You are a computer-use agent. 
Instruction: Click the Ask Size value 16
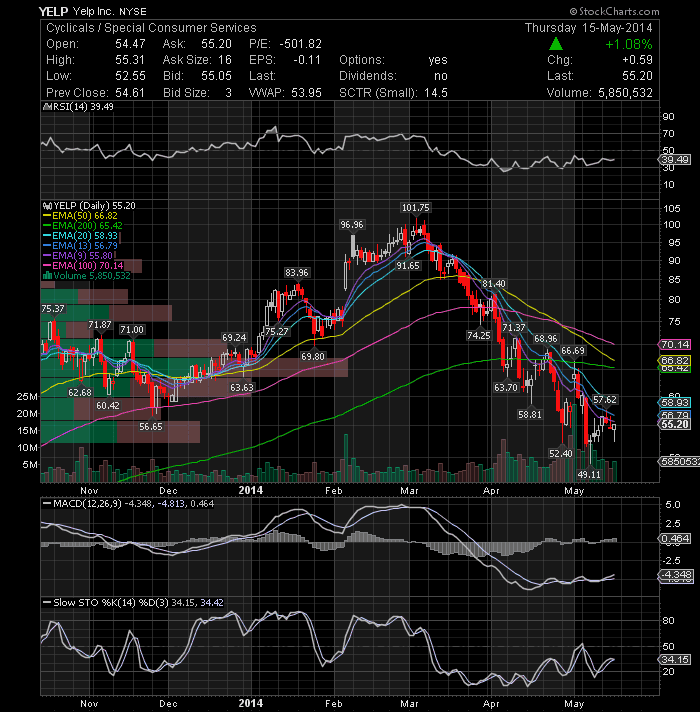coord(225,60)
